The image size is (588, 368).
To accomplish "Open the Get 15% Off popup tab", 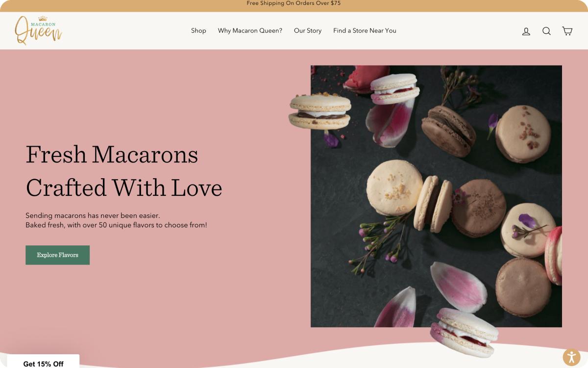I will tap(43, 362).
